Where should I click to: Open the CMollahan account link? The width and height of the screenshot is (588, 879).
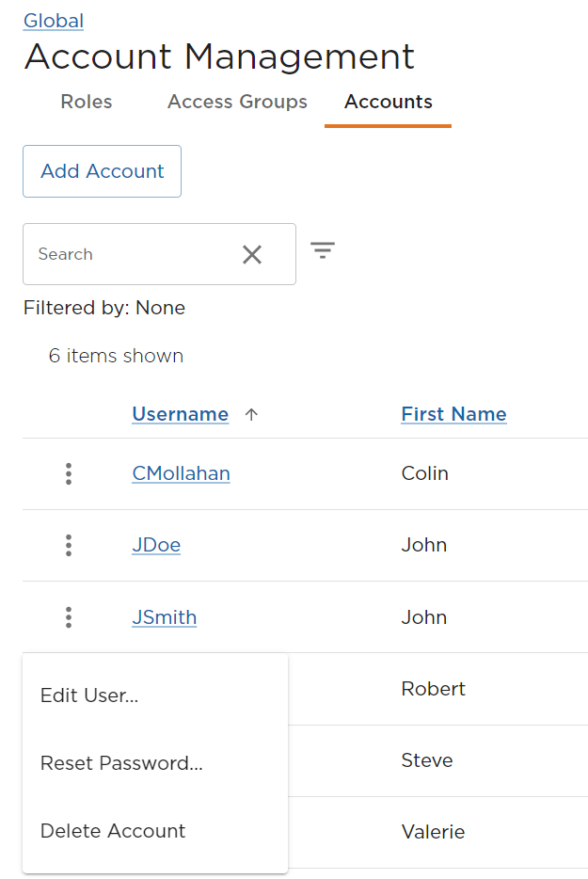point(181,473)
